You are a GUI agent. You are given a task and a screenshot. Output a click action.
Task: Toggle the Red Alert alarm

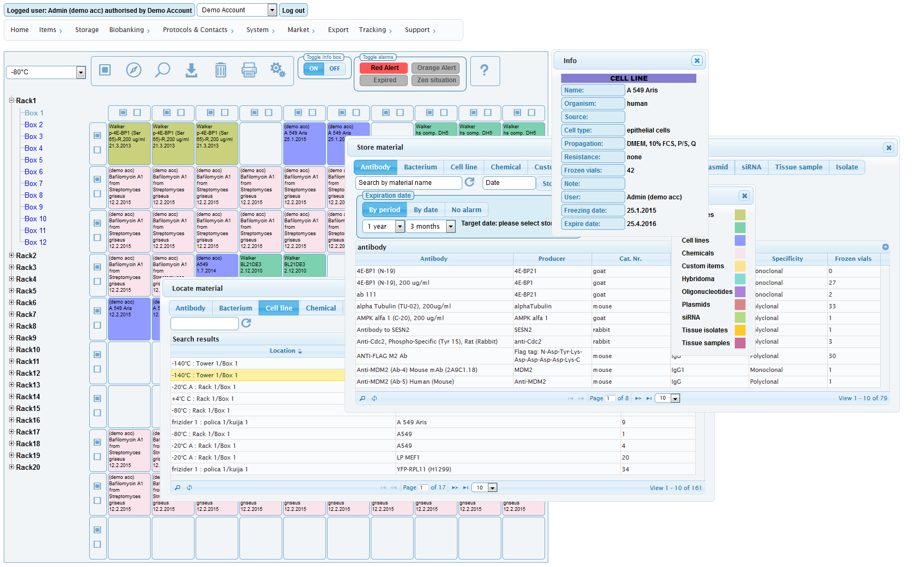(x=384, y=68)
